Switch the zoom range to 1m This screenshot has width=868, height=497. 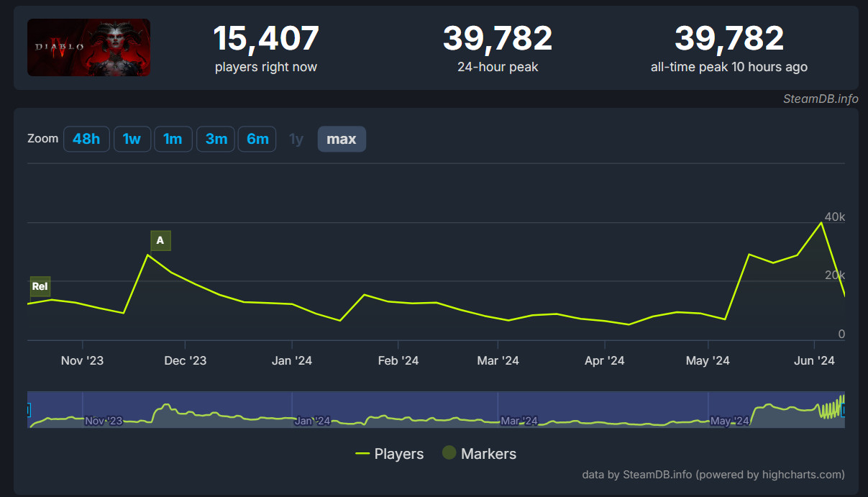click(x=173, y=139)
